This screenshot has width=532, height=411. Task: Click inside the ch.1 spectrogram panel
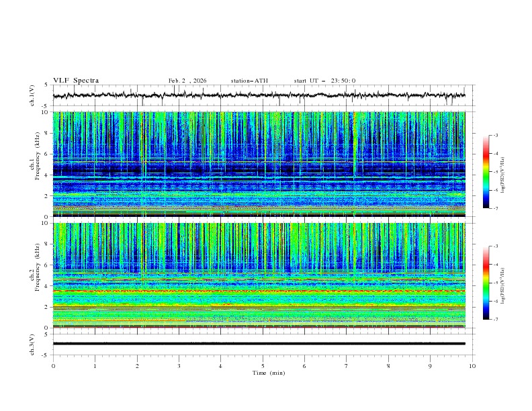click(x=259, y=164)
